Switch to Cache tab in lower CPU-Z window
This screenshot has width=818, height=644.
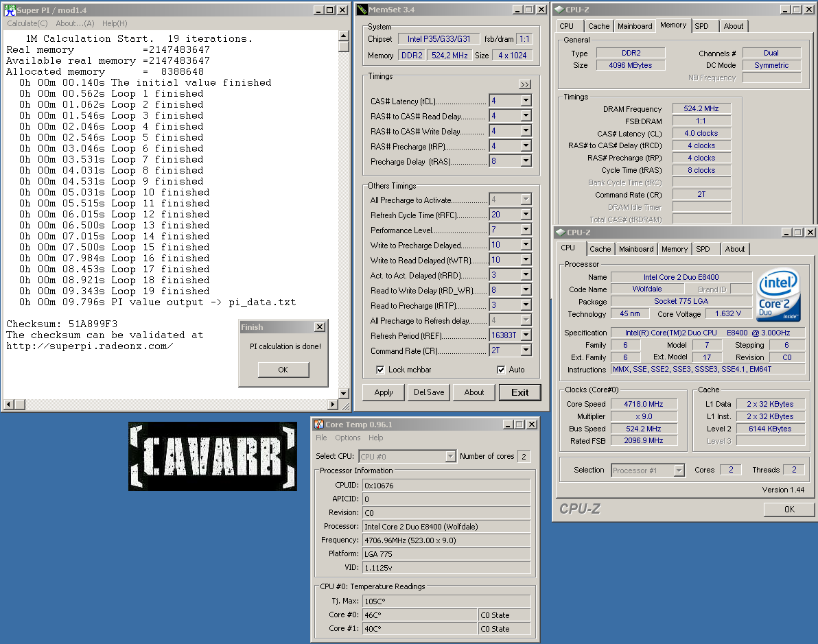(600, 249)
